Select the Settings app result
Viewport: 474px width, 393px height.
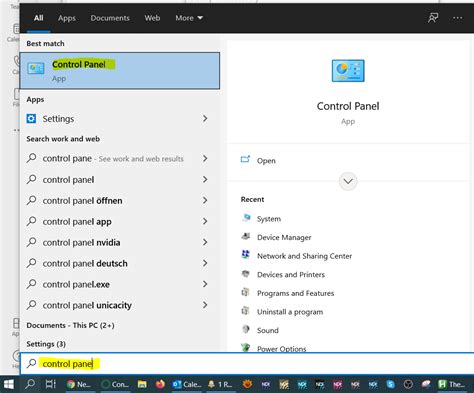tap(120, 119)
